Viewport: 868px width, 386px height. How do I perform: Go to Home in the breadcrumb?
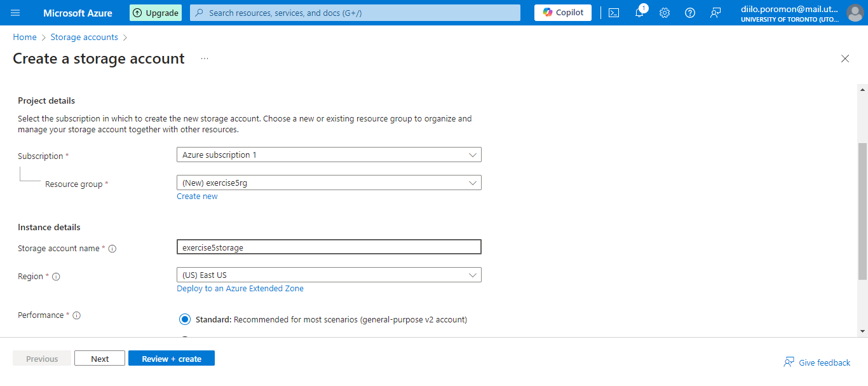25,38
